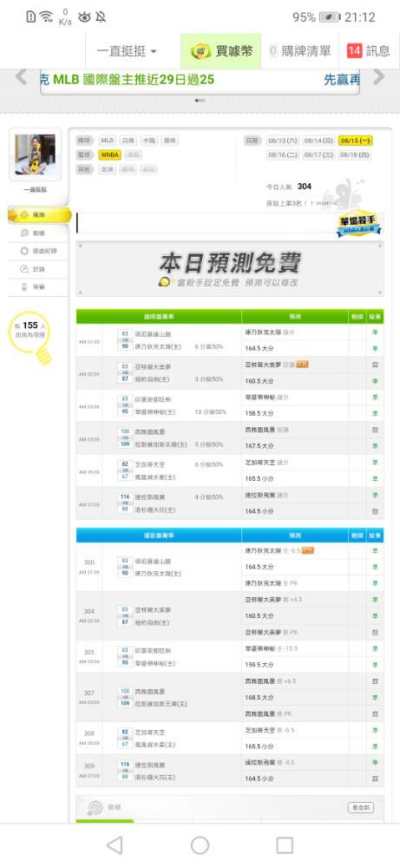Tap the 82 vs 67 score box in green table
The image size is (400, 868).
126,470
